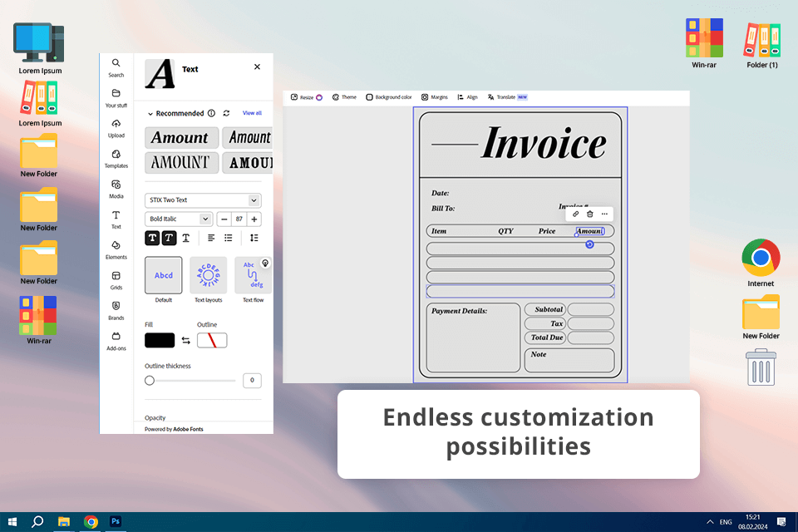Viewport: 798px width, 532px height.
Task: Swap fill and outline colors
Action: click(185, 341)
